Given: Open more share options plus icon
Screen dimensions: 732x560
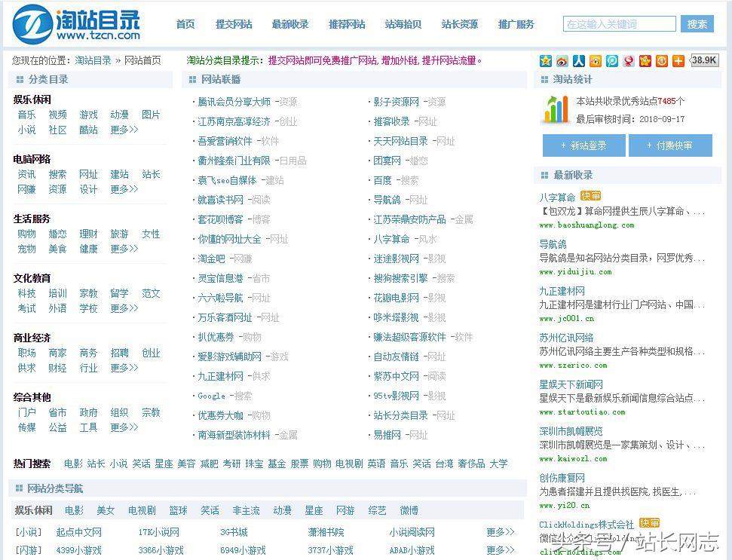Looking at the screenshot, I should pos(678,60).
